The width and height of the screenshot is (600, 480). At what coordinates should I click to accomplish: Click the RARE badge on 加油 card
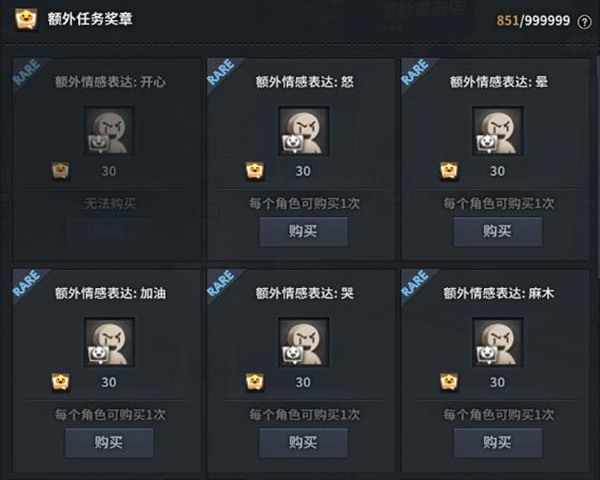tap(28, 284)
